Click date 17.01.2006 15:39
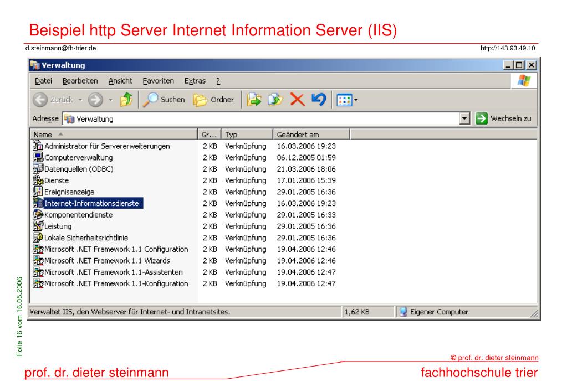567x392 pixels. pyautogui.click(x=307, y=180)
